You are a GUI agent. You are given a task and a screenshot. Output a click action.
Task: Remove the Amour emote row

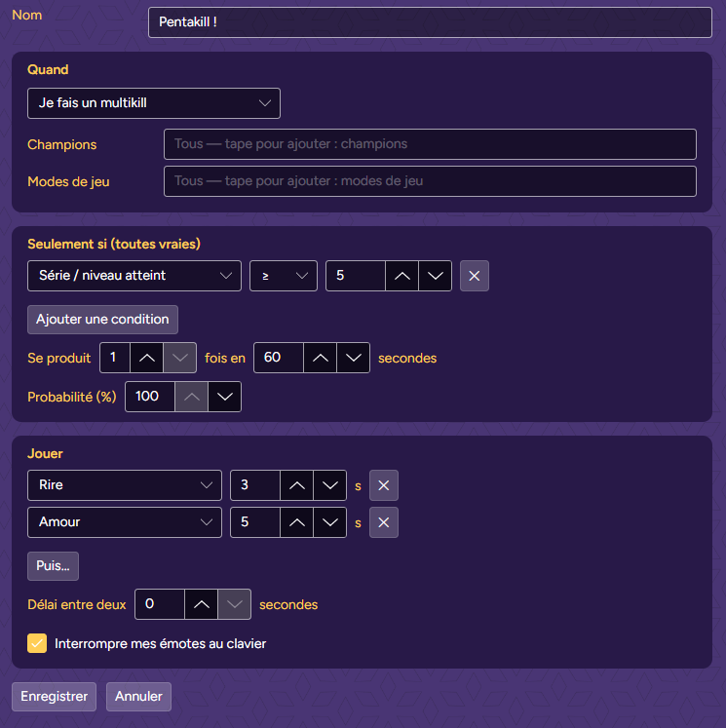[383, 522]
